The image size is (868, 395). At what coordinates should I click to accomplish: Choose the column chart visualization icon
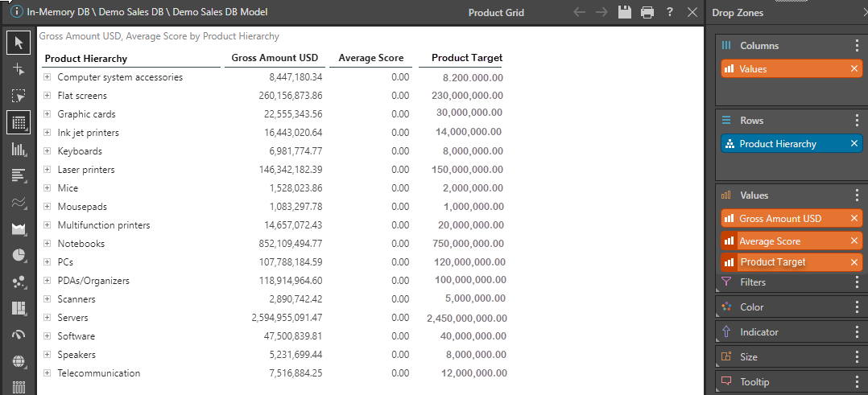[x=19, y=150]
